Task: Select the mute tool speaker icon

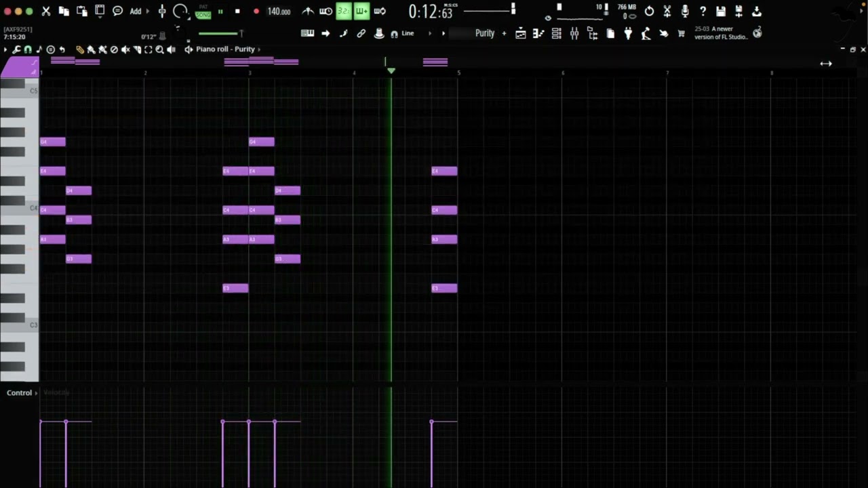Action: pos(125,49)
